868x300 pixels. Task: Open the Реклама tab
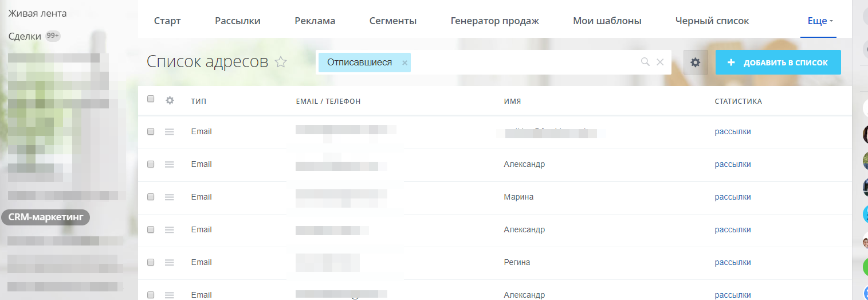point(315,21)
